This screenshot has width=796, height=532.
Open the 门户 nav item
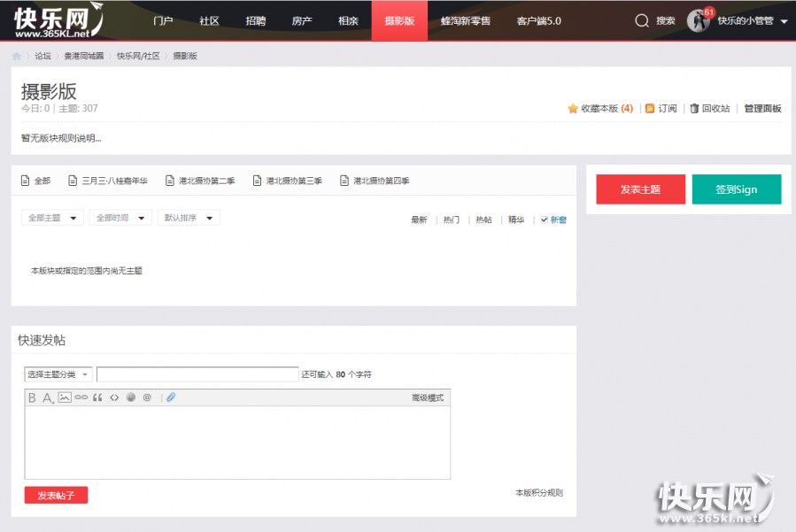tap(163, 21)
